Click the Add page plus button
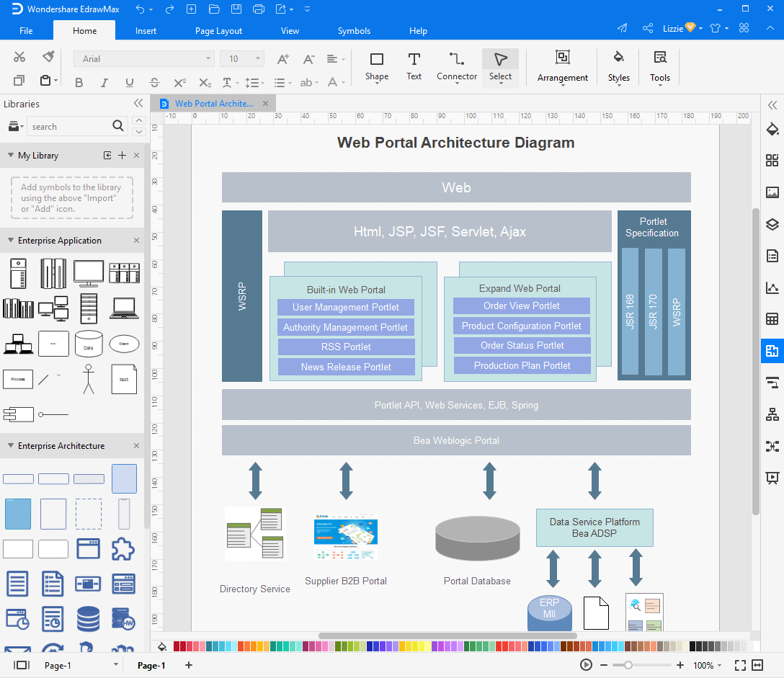Screen dimensions: 784x678 click(x=189, y=665)
